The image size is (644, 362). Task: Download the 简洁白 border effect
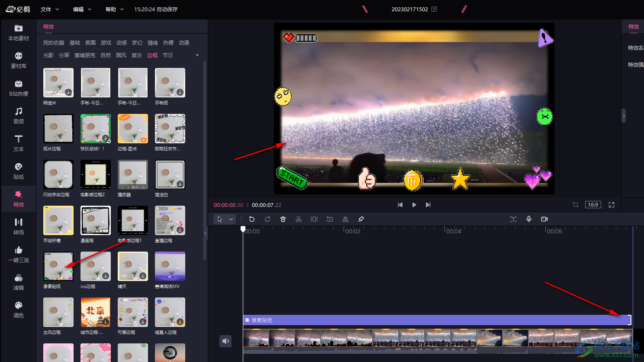pyautogui.click(x=180, y=184)
